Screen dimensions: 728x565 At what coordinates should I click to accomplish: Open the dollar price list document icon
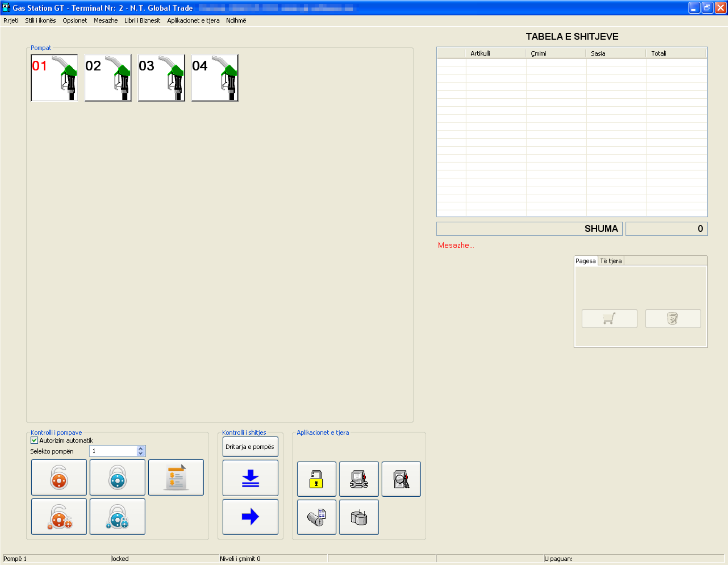[x=176, y=477]
